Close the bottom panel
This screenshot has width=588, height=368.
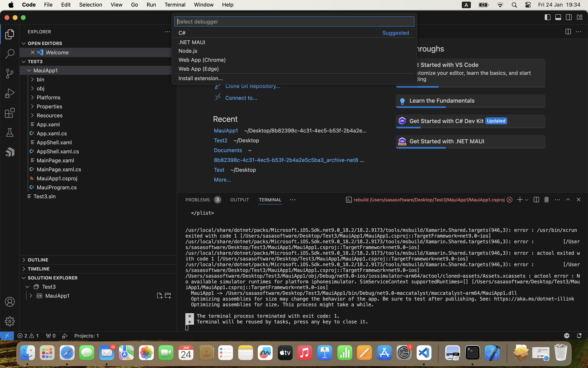tap(578, 200)
